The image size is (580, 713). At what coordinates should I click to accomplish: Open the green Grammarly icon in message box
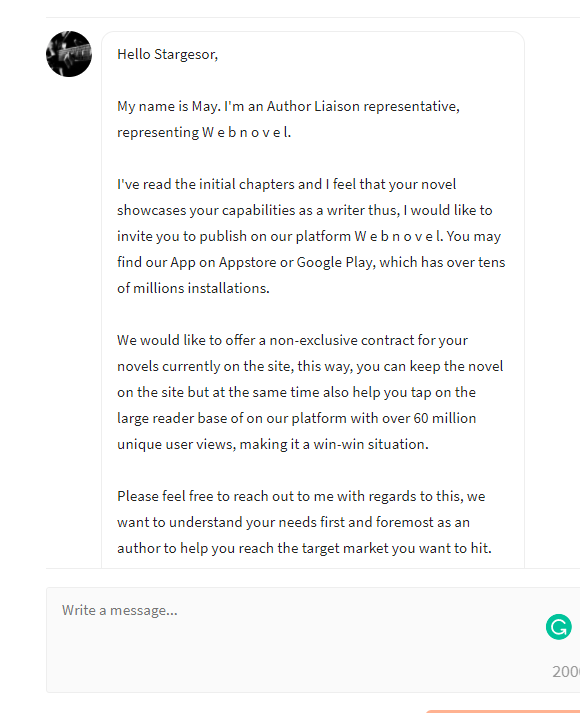click(x=559, y=627)
